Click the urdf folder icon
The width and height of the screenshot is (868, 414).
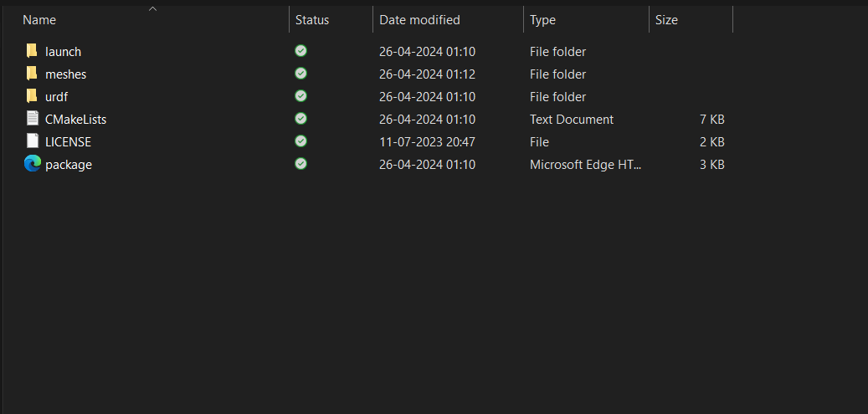[x=32, y=96]
